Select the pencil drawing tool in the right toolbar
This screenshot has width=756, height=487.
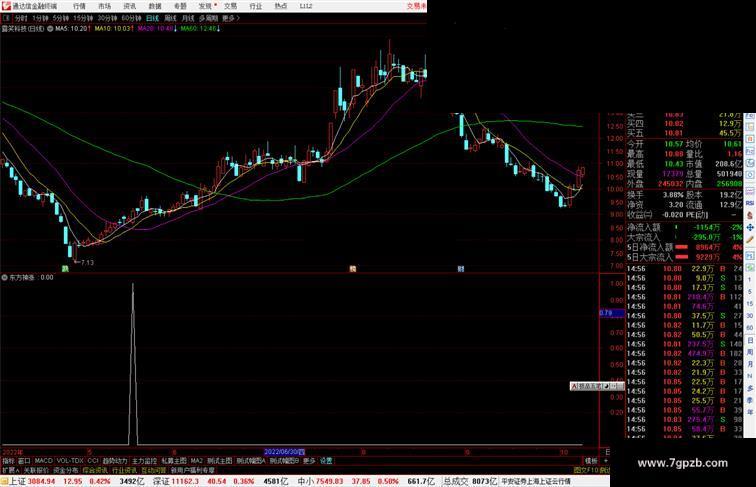(750, 239)
